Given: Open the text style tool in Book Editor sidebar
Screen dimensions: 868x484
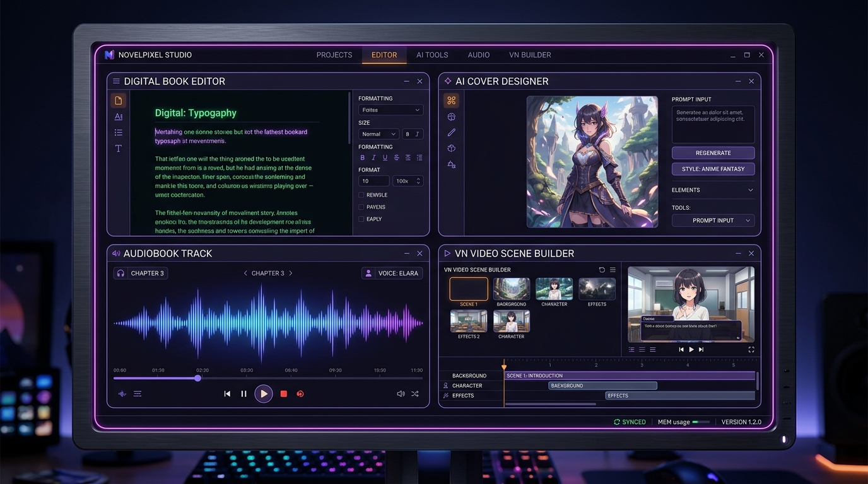Looking at the screenshot, I should 118,117.
